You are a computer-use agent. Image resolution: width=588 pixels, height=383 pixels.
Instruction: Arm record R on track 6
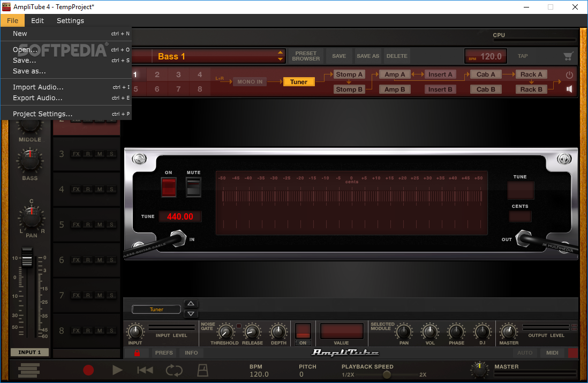(88, 260)
